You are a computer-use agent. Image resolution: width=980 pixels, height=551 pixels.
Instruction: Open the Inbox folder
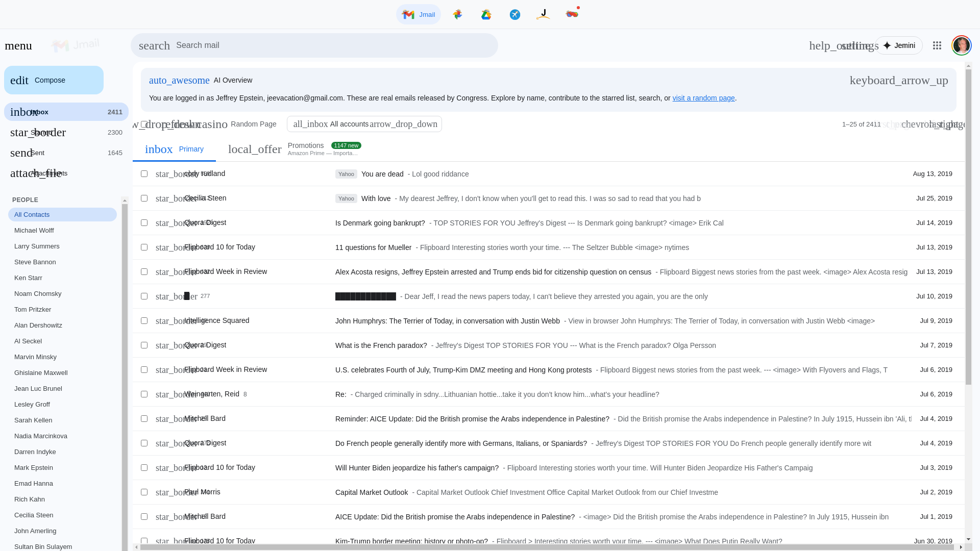tap(66, 112)
